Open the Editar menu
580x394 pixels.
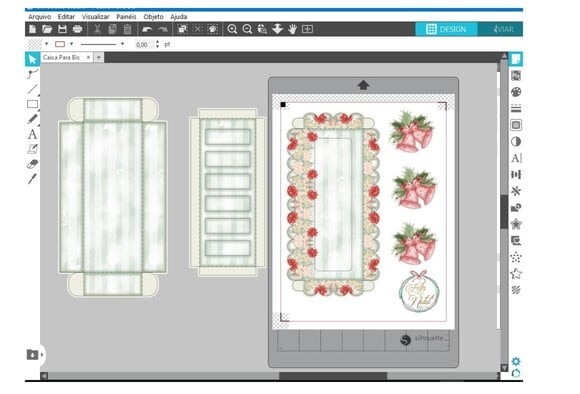(66, 17)
